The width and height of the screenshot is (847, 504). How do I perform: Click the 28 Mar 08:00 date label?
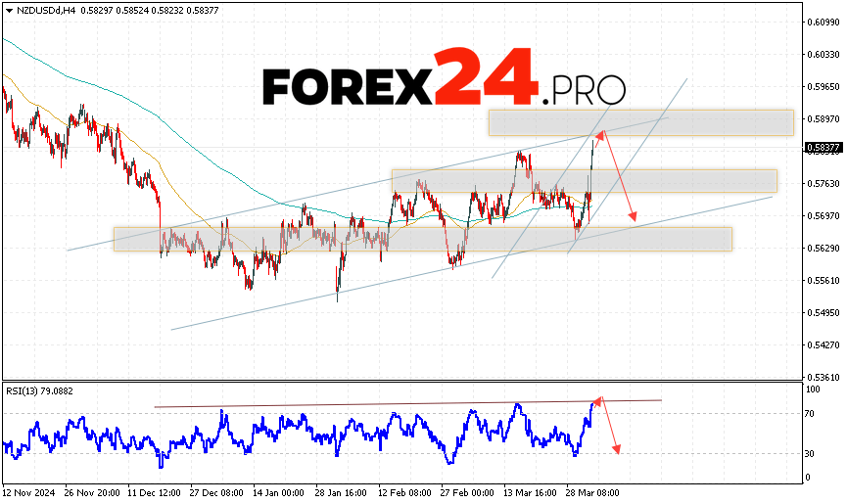[592, 494]
